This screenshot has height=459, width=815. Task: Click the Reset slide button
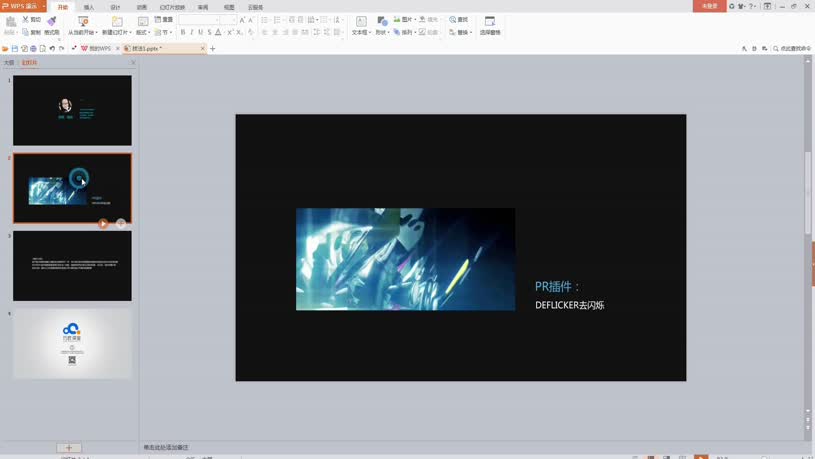(164, 19)
